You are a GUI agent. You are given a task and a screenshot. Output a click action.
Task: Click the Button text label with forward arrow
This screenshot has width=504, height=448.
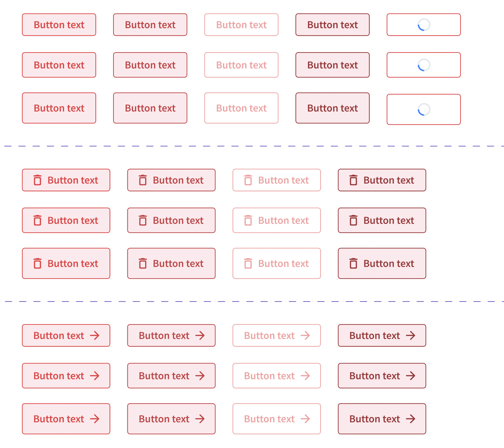pyautogui.click(x=66, y=335)
